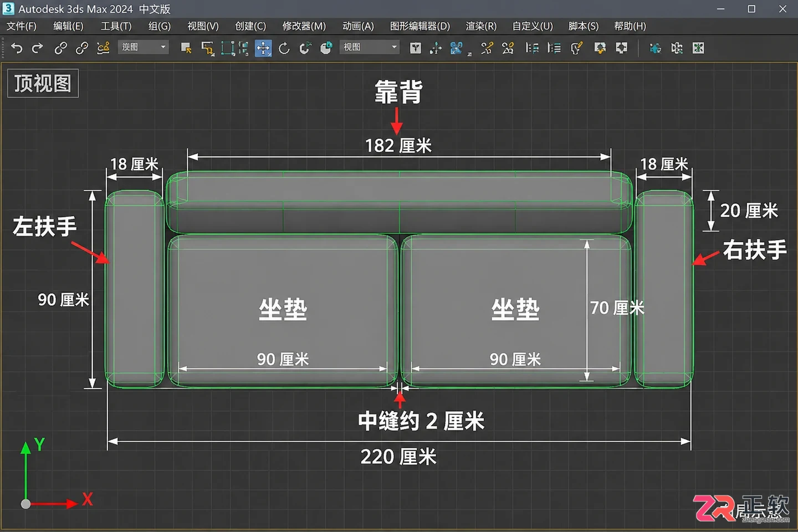
Task: Open the 动画(A) menu
Action: [358, 26]
